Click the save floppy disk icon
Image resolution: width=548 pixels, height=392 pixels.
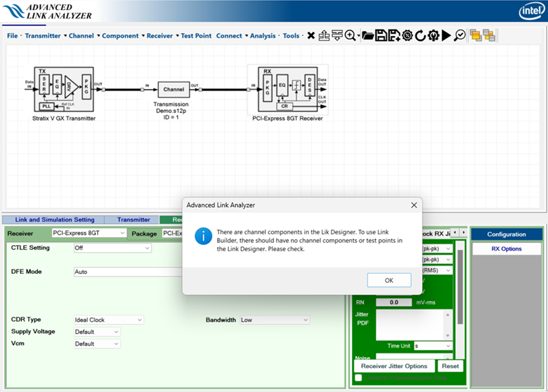pyautogui.click(x=380, y=36)
